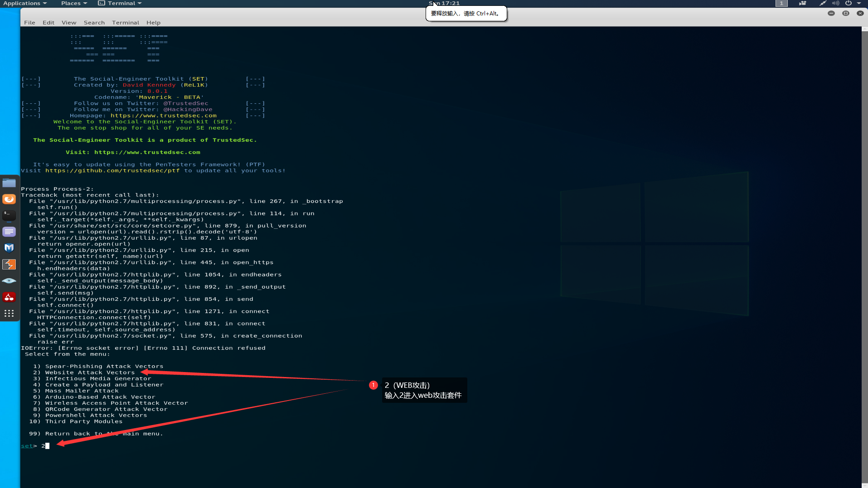Screen dimensions: 868x488
Task: Click the Ctrl+Alt release-input tooltip
Action: [466, 14]
